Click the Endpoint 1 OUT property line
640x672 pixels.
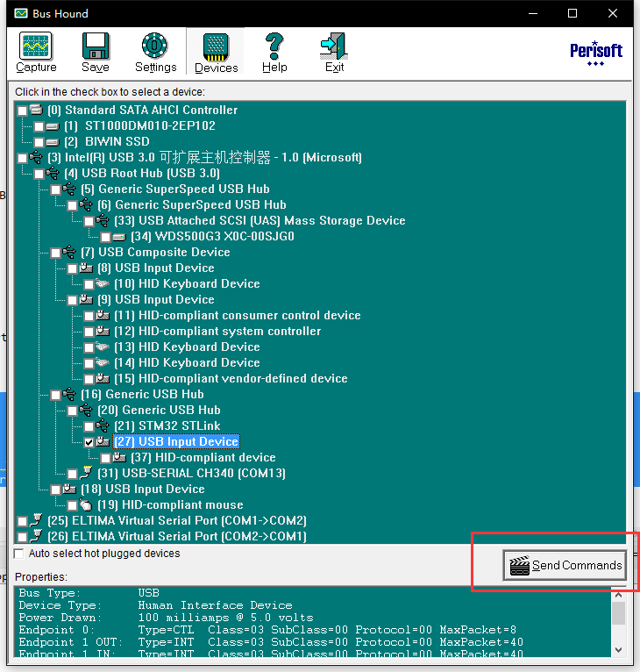click(271, 642)
